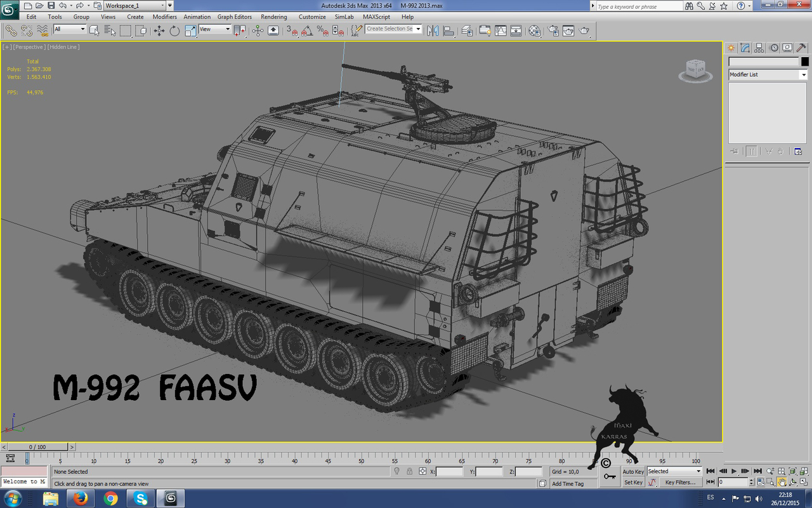Image resolution: width=812 pixels, height=508 pixels.
Task: Open the Utilities panel with the hammer icon
Action: [x=801, y=48]
